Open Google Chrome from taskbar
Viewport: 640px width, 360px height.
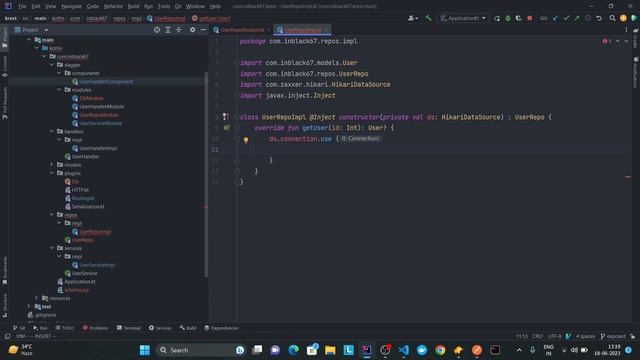pos(440,350)
